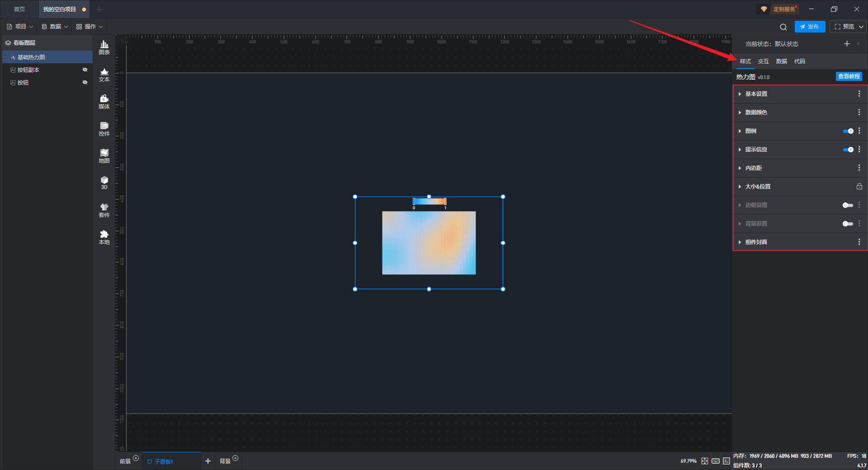868x470 pixels.
Task: Open a new tab with plus
Action: (x=99, y=9)
